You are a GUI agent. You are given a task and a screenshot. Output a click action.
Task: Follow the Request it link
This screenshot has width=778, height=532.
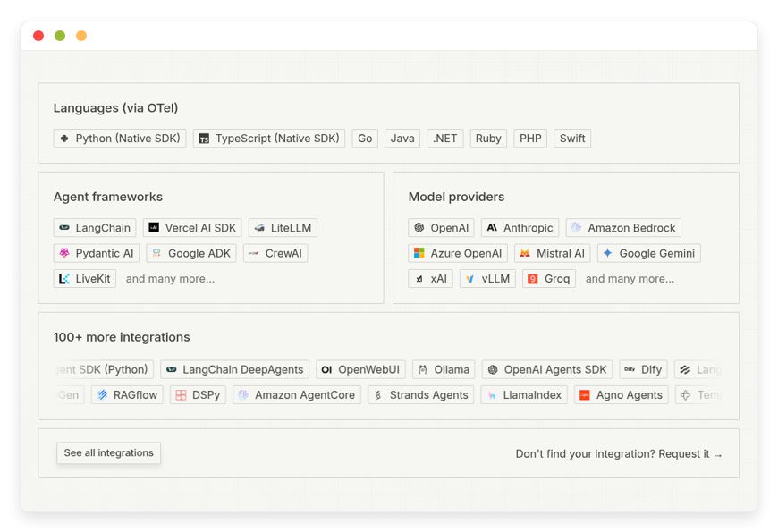(690, 454)
